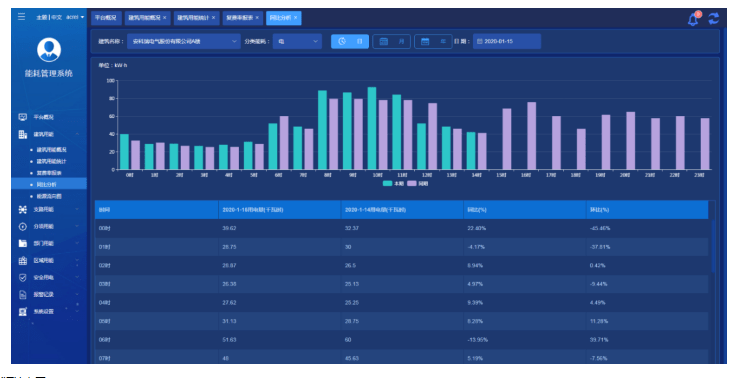Click the refresh arrows icon
The width and height of the screenshot is (743, 378).
pyautogui.click(x=714, y=18)
